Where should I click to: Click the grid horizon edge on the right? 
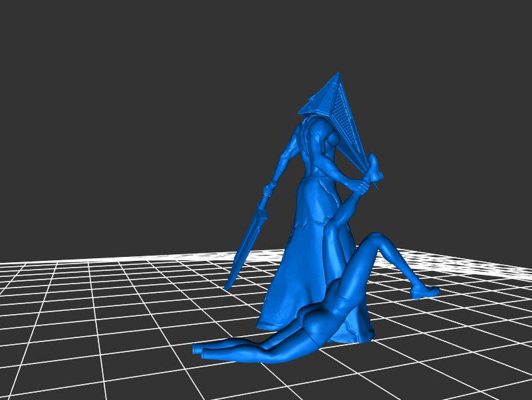479,263
